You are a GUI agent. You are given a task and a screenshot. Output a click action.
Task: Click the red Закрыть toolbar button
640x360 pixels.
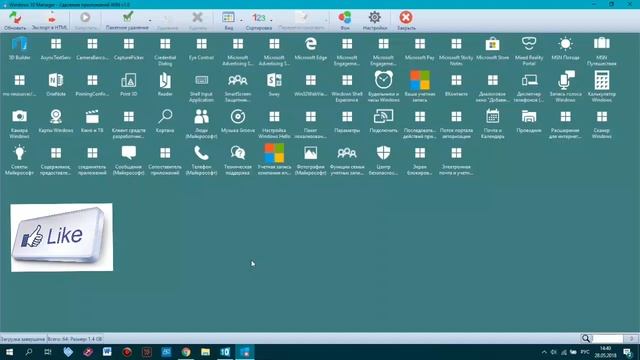[406, 20]
